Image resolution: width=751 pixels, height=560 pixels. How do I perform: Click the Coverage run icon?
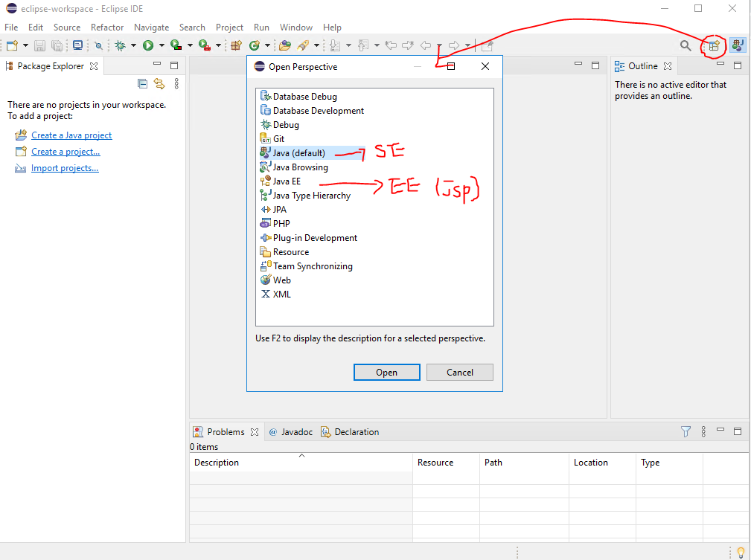coord(176,45)
